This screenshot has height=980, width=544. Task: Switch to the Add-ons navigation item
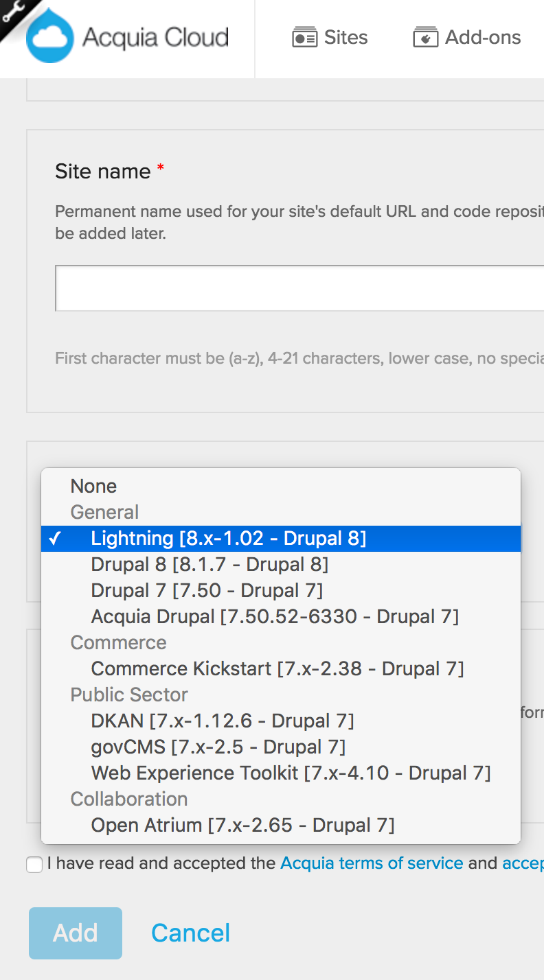pyautogui.click(x=483, y=38)
